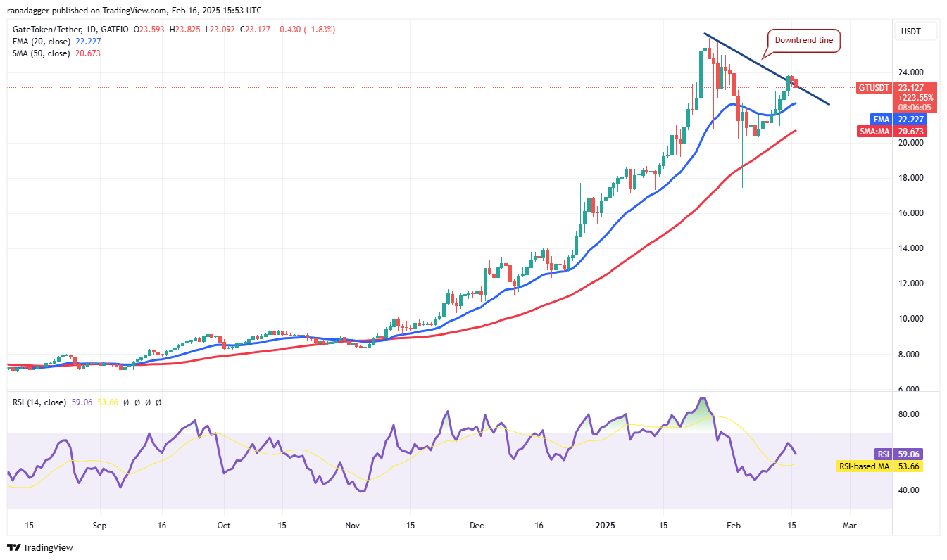Screen dimensions: 947x560
Task: Click the Downtrend line callout annotation
Action: [803, 41]
